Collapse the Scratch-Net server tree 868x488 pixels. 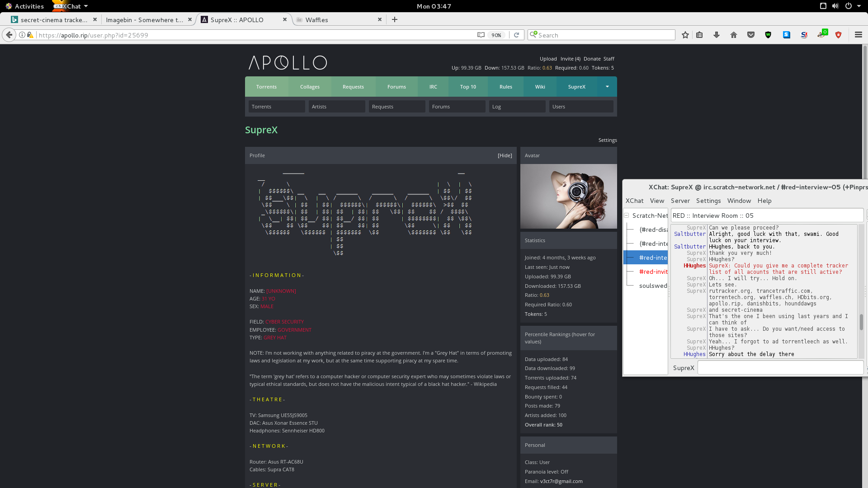click(x=627, y=216)
